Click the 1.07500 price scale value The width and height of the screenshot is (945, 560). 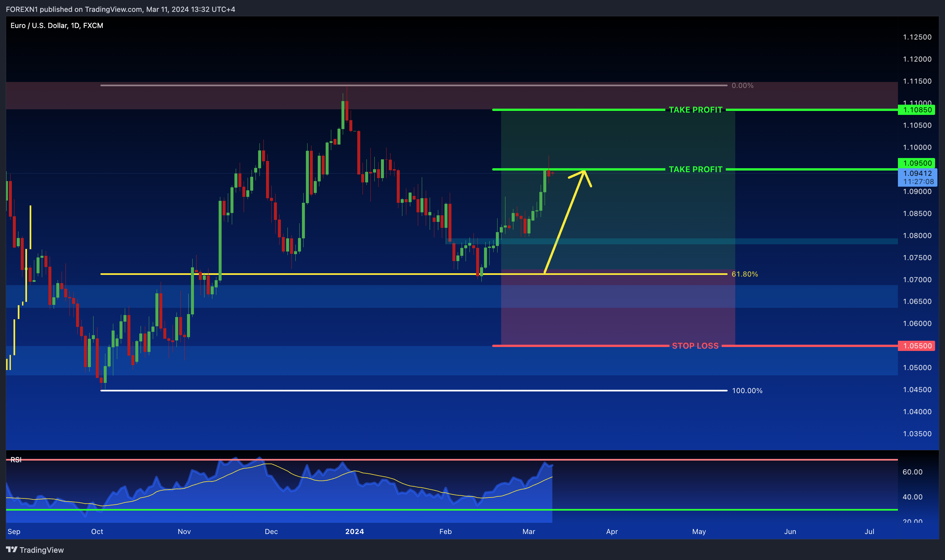point(917,258)
